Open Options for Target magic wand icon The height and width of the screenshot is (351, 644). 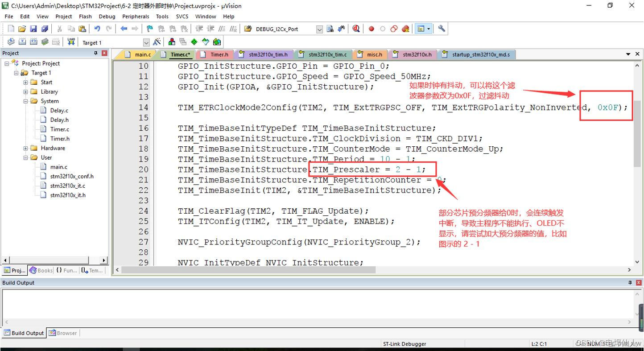click(x=157, y=42)
